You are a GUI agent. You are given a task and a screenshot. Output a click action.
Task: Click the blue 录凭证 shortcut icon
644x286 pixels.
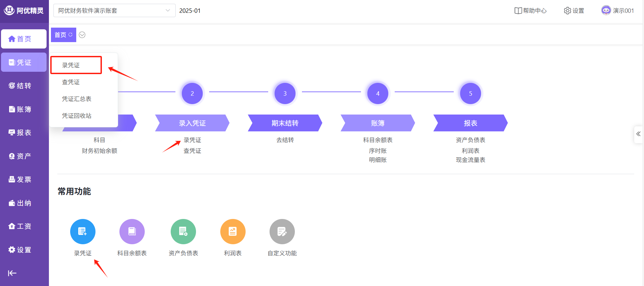83,231
